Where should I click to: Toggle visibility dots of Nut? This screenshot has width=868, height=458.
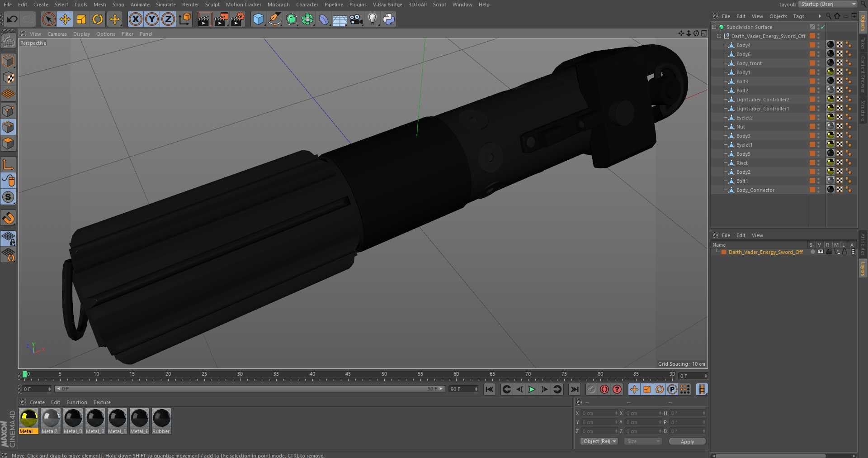click(818, 127)
